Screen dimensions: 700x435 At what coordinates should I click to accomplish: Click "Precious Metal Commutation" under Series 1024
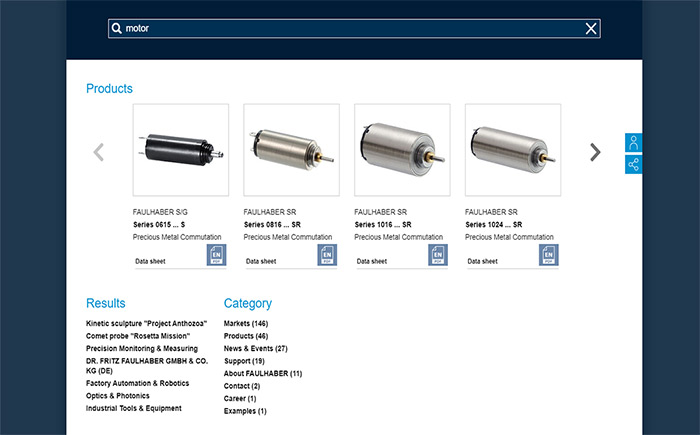tap(509, 237)
